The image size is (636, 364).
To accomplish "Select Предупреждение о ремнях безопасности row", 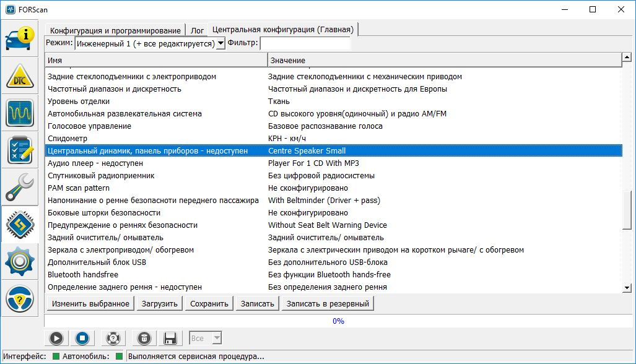I will point(333,225).
